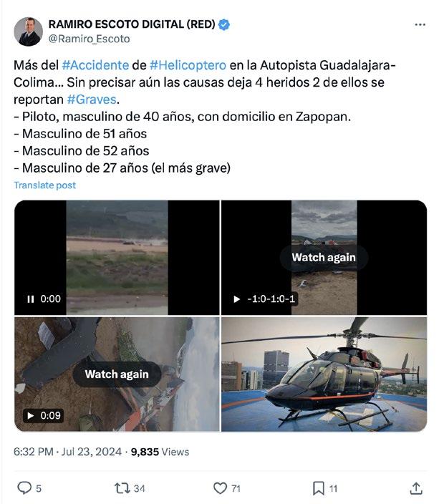Open the #Accidente hashtag
This screenshot has width=439, height=504.
click(x=95, y=65)
